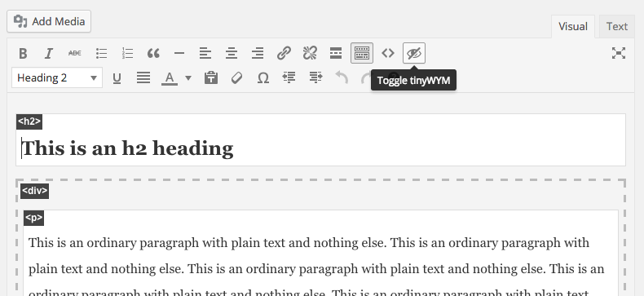Toggle the toolbar kitchen sink button
The image size is (644, 296).
[x=362, y=53]
